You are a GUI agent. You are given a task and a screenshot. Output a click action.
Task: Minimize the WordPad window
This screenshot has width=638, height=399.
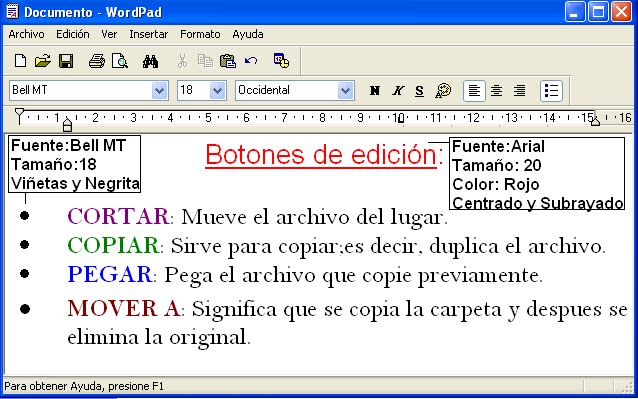tap(575, 12)
